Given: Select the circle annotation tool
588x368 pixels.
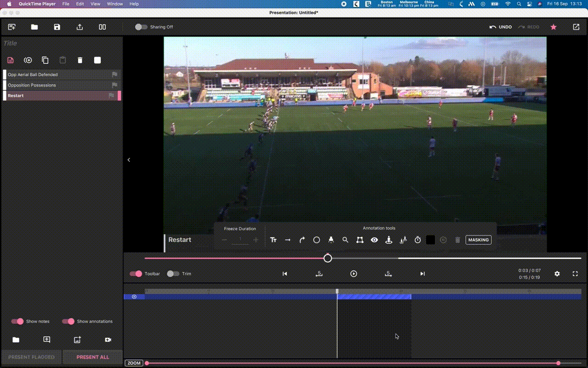Looking at the screenshot, I should [317, 240].
